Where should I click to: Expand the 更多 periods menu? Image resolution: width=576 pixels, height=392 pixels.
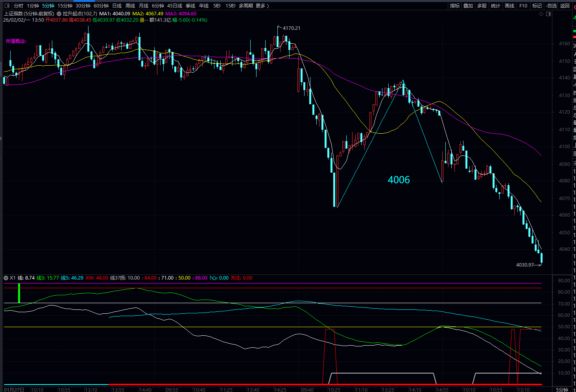tap(262, 6)
